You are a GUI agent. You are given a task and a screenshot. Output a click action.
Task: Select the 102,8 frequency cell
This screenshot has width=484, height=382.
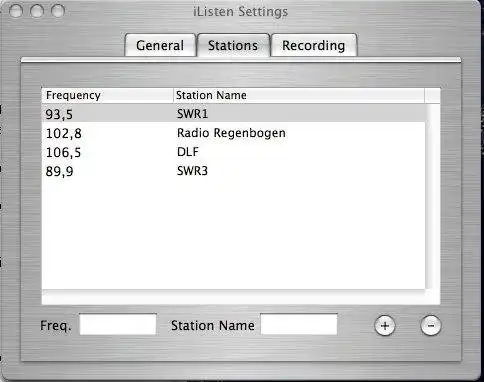64,133
